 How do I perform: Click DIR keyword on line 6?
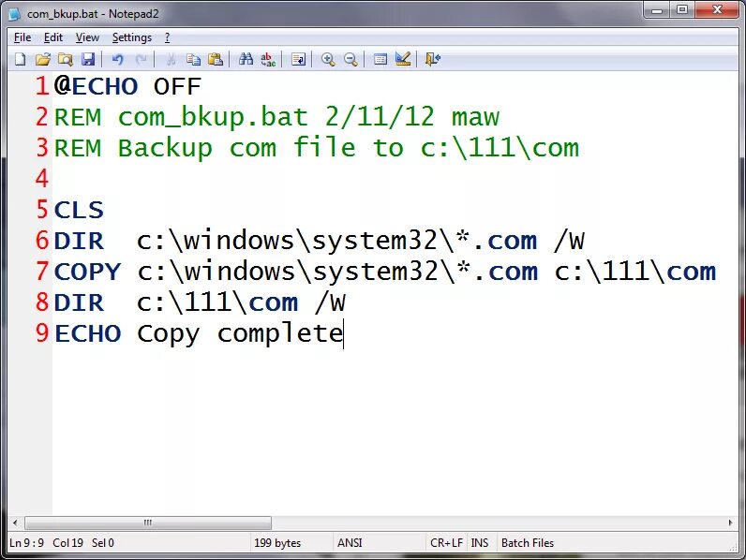79,241
